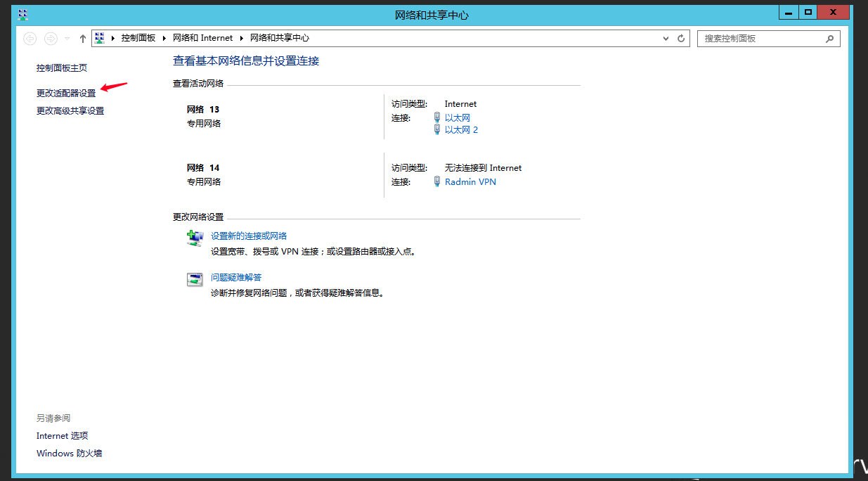The image size is (868, 481).
Task: Open the 以太网 2 connection link
Action: click(x=461, y=129)
